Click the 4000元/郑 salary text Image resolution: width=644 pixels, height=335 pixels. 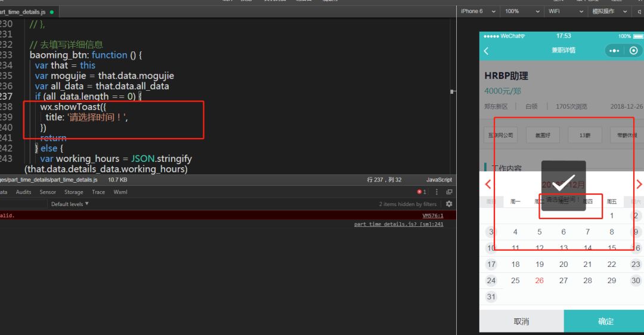click(503, 91)
